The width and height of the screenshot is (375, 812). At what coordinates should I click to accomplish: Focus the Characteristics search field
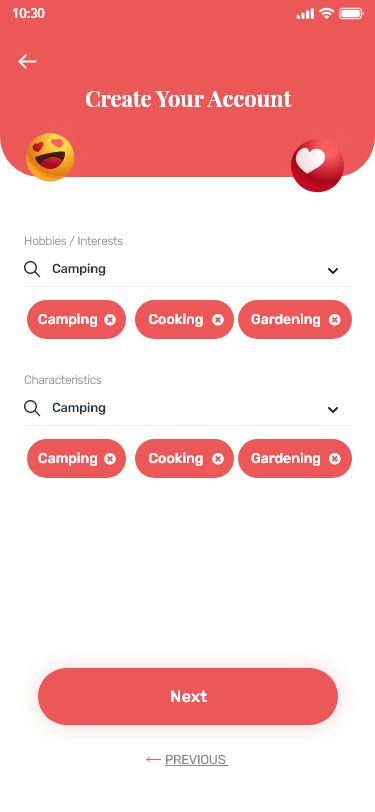pyautogui.click(x=188, y=409)
